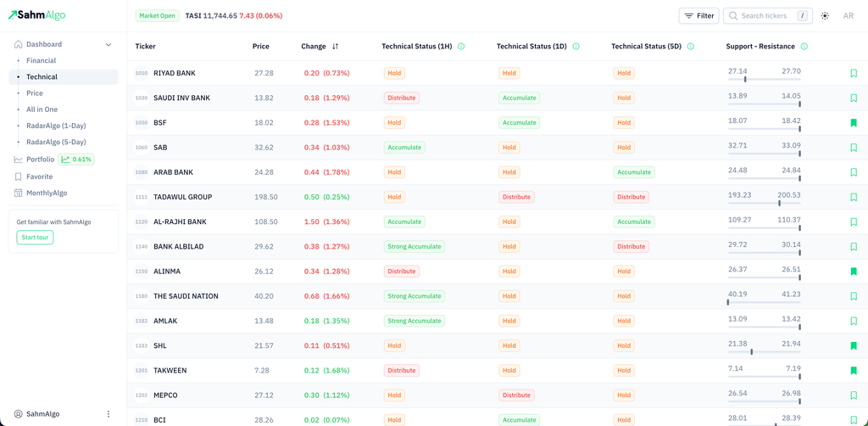Click info icon beside Technical Status (5D)
This screenshot has width=868, height=426.
[691, 47]
